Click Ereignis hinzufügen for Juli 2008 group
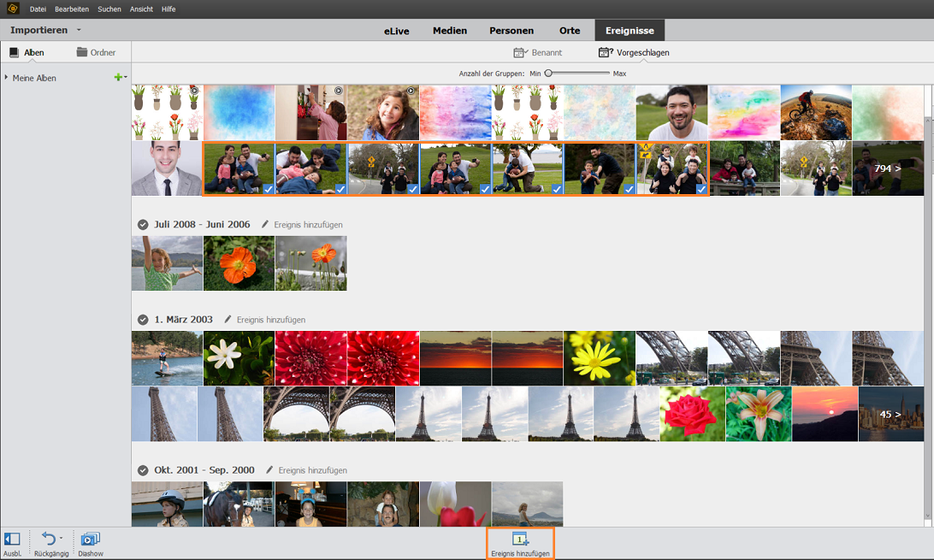The image size is (934, 560). pos(308,224)
